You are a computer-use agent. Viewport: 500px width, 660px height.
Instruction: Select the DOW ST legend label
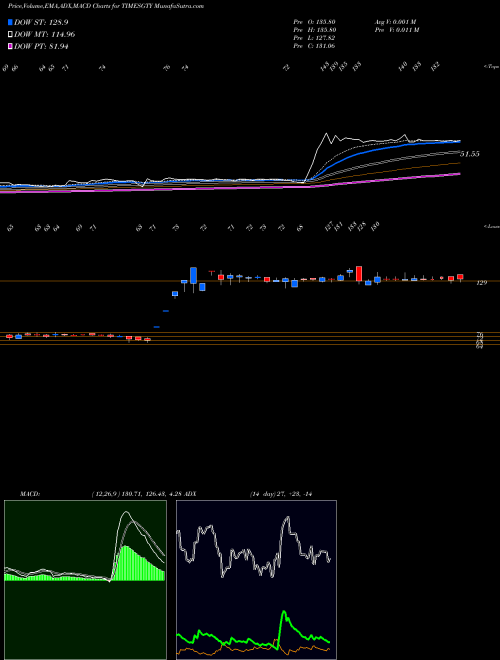pyautogui.click(x=41, y=22)
